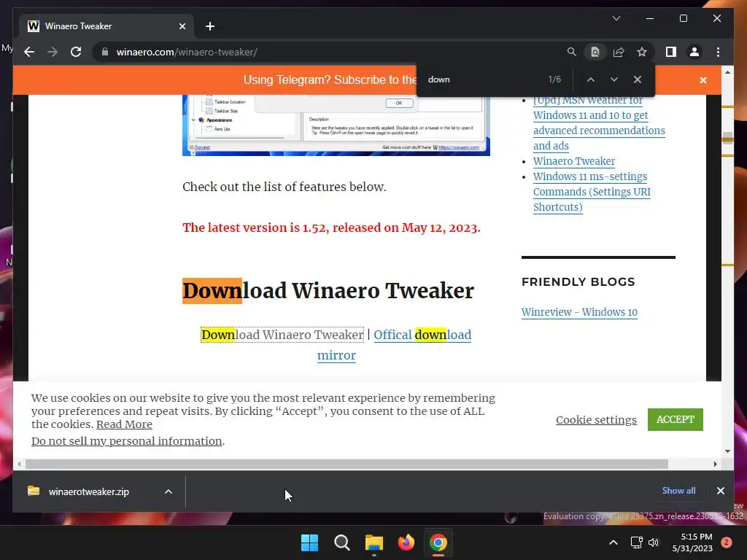Click the Download Winaero Tweaker link
This screenshot has height=560, width=747.
[x=282, y=335]
